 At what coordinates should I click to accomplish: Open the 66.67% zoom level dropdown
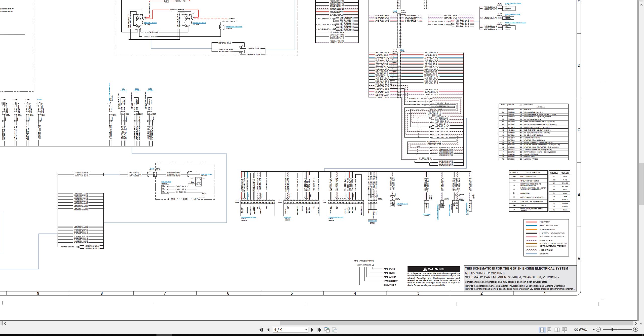[594, 330]
